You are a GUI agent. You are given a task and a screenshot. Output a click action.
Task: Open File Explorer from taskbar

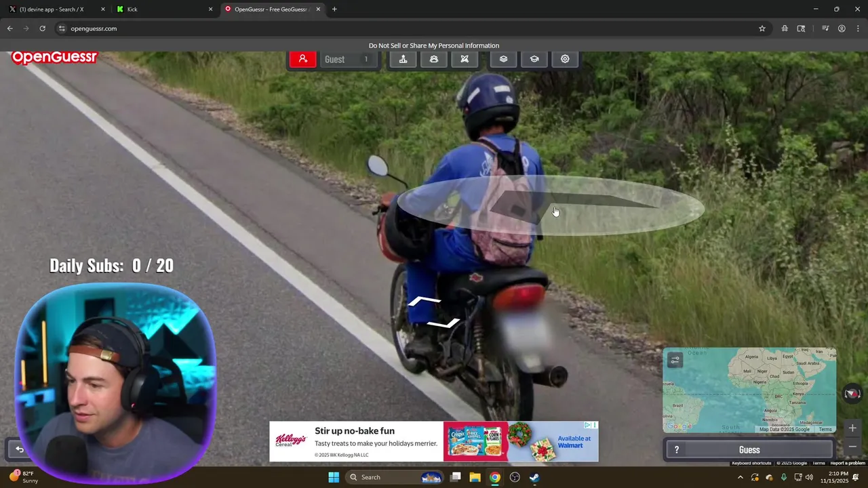[475, 477]
